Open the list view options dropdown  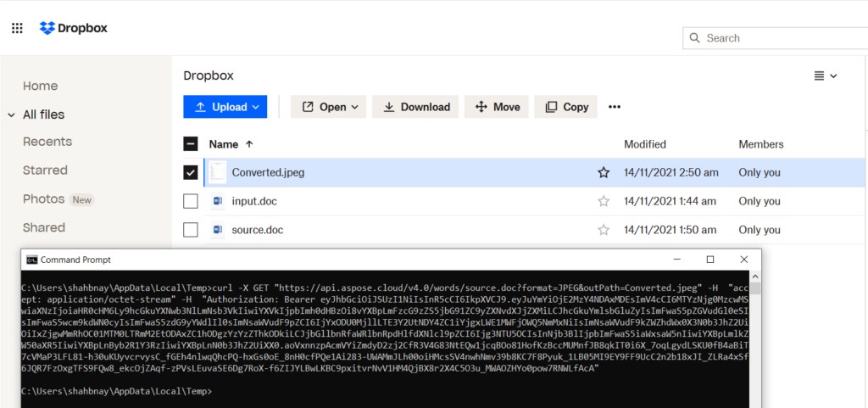tap(825, 75)
